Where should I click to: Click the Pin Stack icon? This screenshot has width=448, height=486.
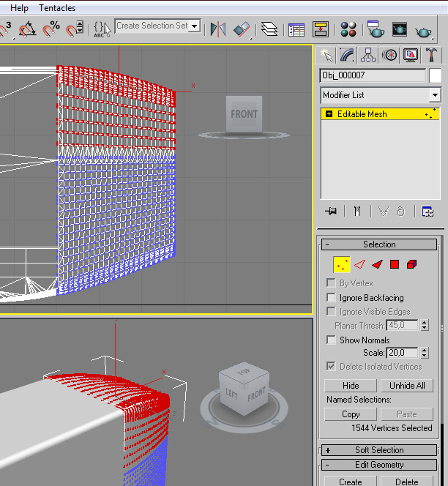[x=331, y=211]
